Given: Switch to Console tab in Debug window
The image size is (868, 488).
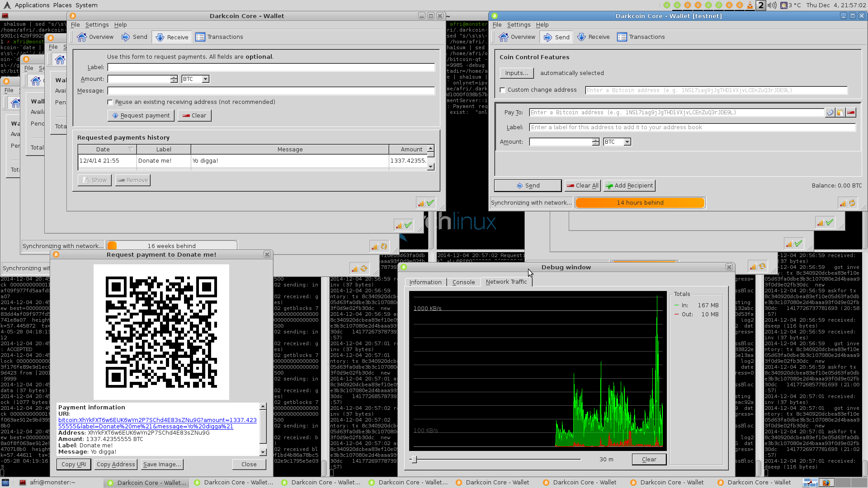Looking at the screenshot, I should [x=464, y=282].
